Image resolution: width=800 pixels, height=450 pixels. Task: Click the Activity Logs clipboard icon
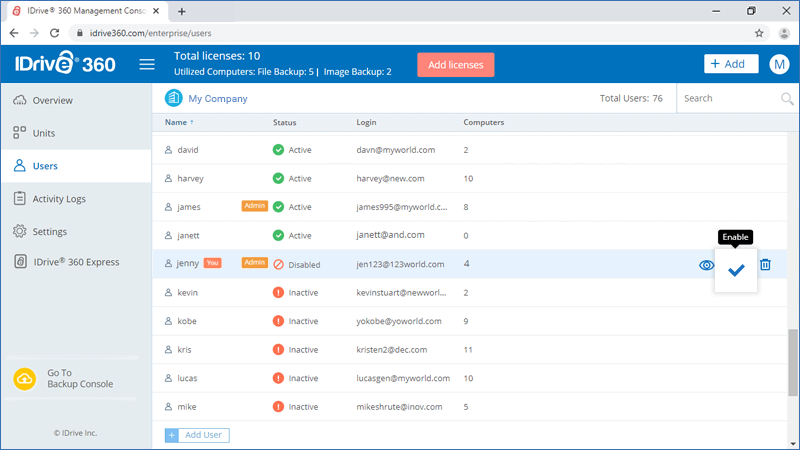click(x=19, y=198)
